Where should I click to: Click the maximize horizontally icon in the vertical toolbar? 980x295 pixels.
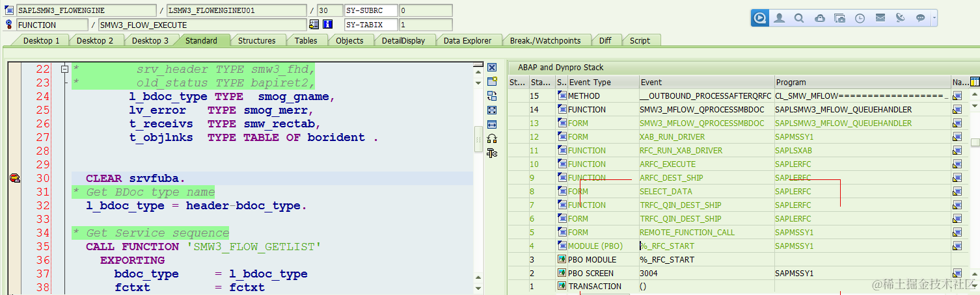click(492, 125)
